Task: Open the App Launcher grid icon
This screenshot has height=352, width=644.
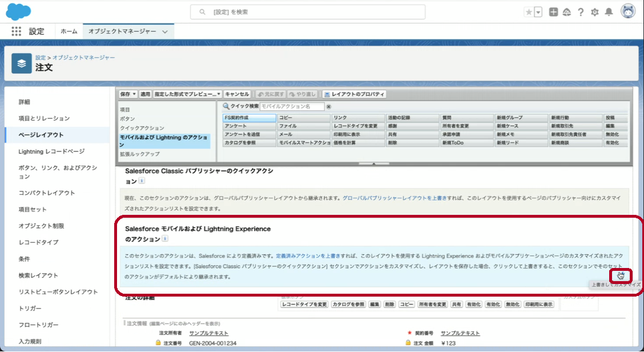Action: [x=16, y=31]
